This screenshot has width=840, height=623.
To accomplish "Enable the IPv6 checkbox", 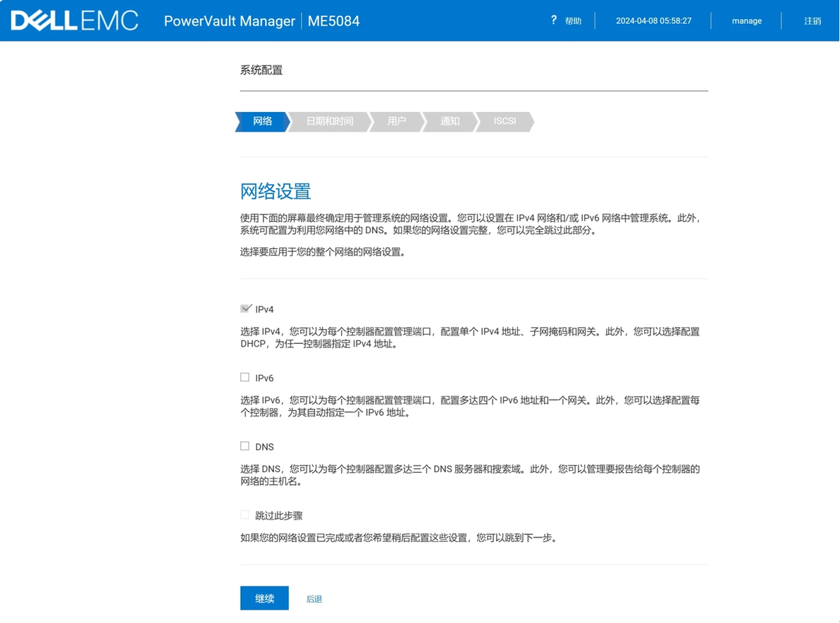I will tap(245, 377).
